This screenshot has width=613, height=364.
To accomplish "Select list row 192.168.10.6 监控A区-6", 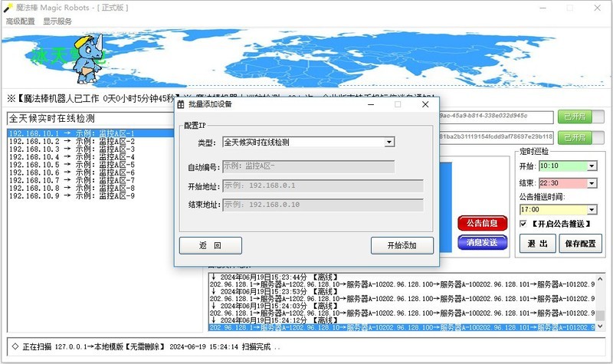I will tap(90, 172).
